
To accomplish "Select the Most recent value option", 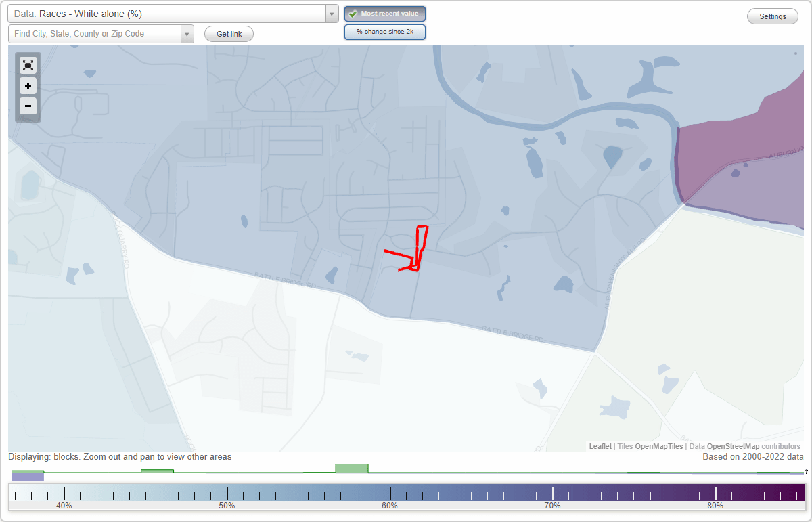I will [385, 14].
